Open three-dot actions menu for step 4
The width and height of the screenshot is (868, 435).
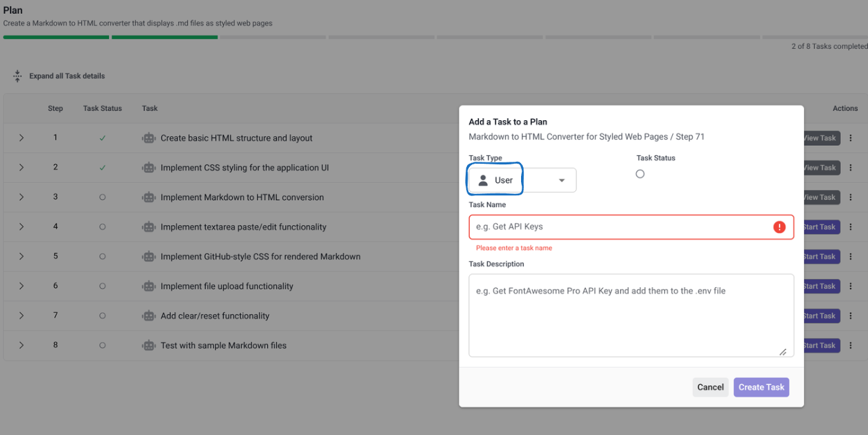(x=850, y=227)
